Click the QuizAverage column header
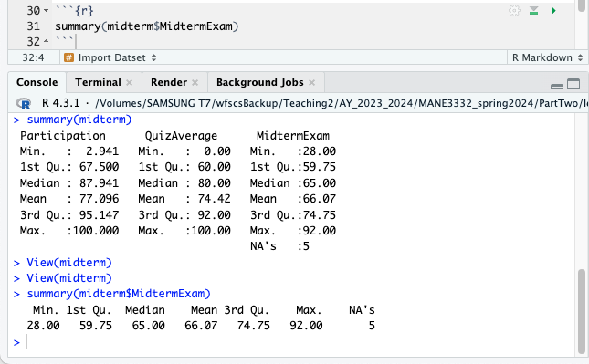Screen dimensions: 589x364 [x=181, y=135]
